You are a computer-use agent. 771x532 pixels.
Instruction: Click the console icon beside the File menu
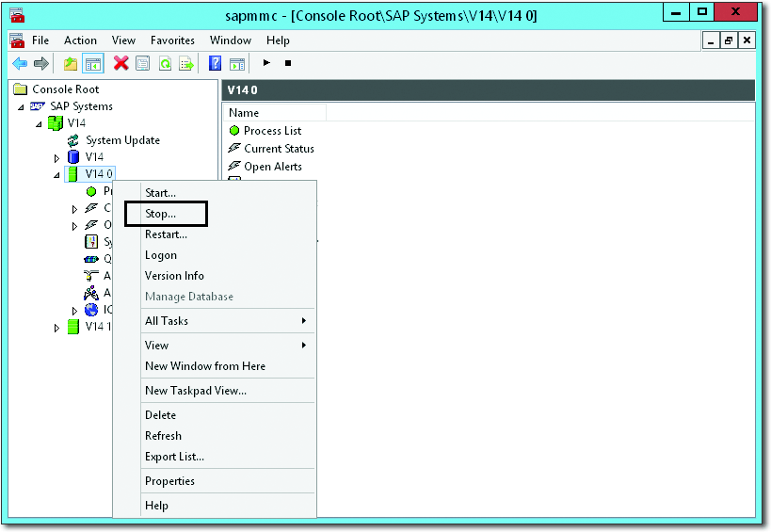(x=17, y=40)
